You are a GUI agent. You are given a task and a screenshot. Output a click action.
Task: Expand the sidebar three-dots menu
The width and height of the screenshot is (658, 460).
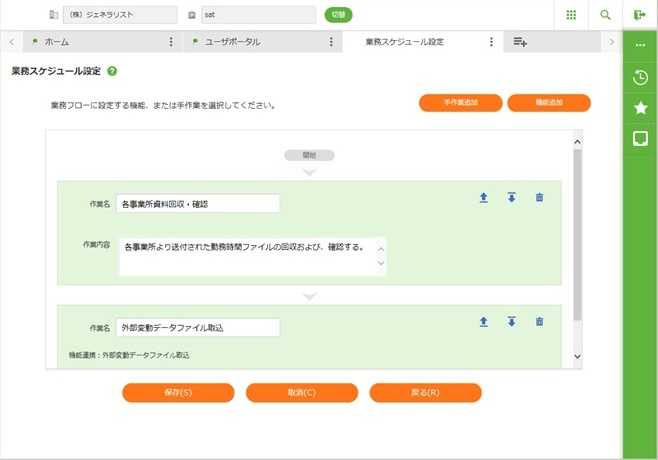(640, 45)
